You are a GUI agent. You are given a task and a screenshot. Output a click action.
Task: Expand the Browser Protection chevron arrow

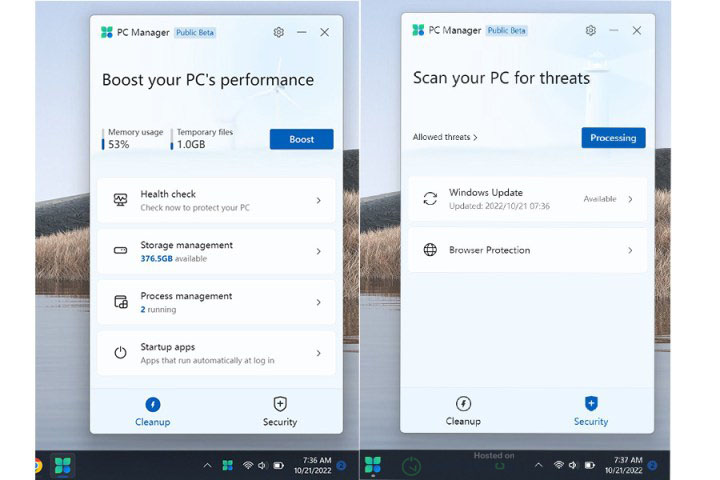coord(630,250)
